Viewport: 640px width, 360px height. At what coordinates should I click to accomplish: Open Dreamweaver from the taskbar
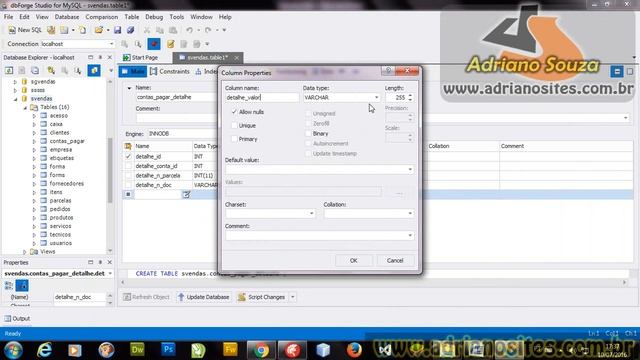pos(137,349)
